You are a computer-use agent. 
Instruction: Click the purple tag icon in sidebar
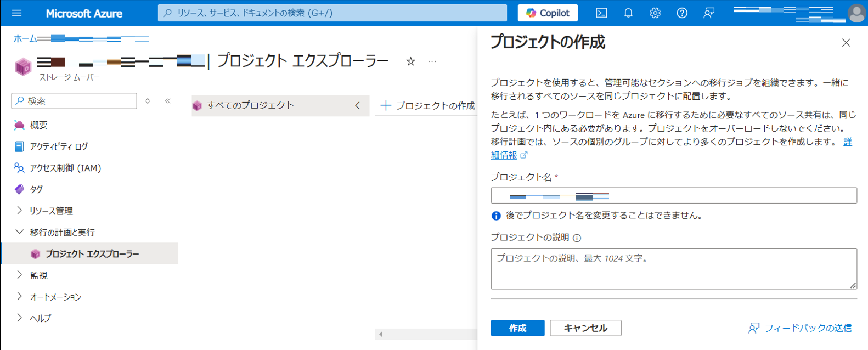point(19,189)
